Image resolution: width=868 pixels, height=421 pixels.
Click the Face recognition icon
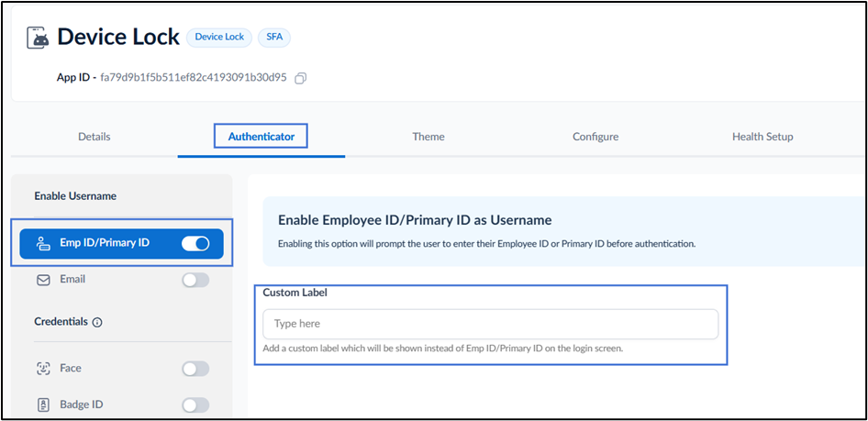point(42,369)
